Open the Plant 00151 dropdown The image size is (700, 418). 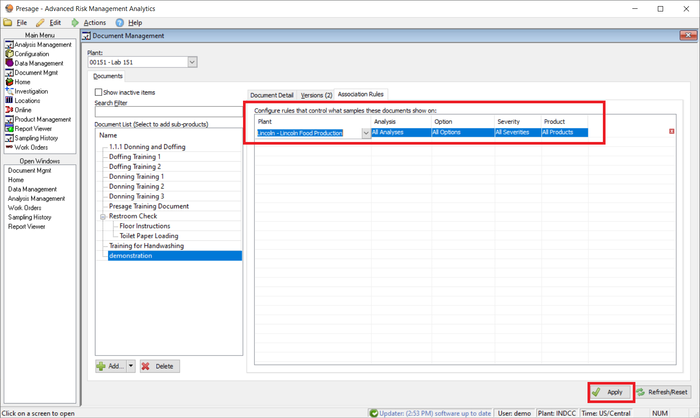tap(192, 62)
